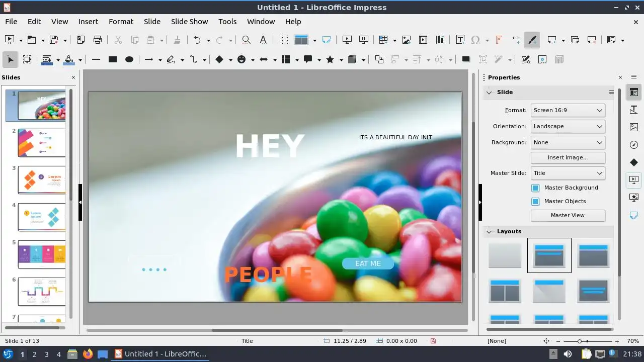644x362 pixels.
Task: Open Find and Replace magnifier icon
Action: coord(246,40)
